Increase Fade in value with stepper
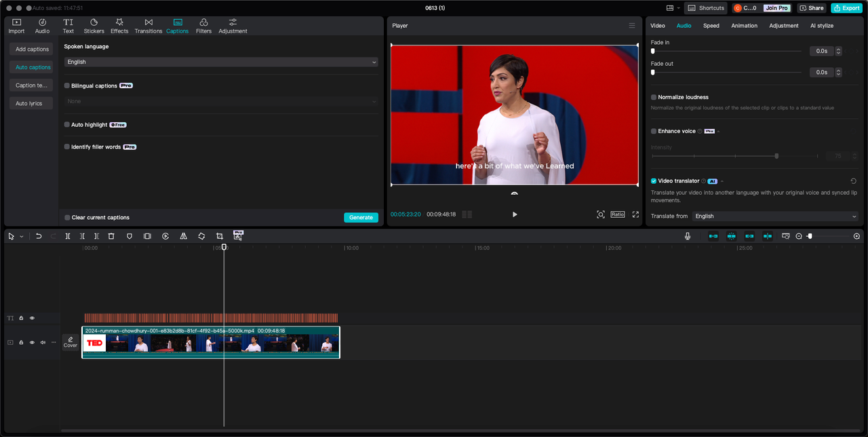Image resolution: width=868 pixels, height=437 pixels. (x=839, y=49)
